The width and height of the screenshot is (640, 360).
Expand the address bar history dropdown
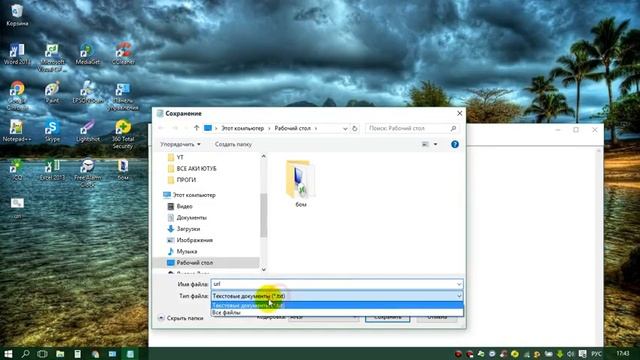point(345,128)
